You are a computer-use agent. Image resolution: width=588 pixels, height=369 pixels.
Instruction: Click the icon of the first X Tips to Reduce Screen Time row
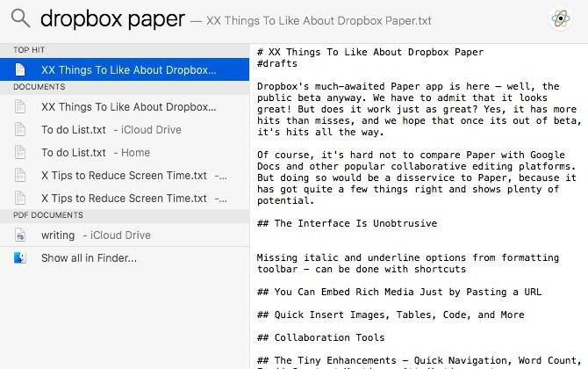(20, 176)
